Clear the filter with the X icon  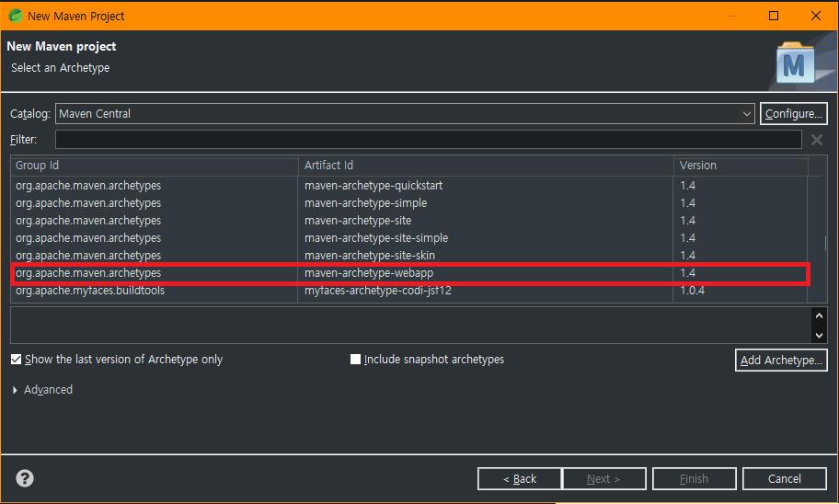coord(817,140)
